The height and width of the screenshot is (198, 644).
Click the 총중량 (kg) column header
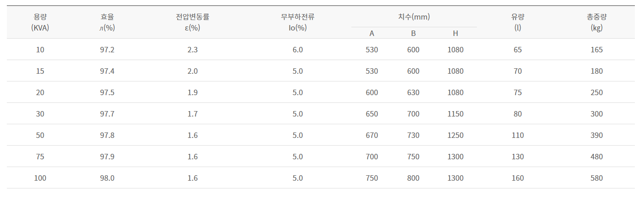(596, 22)
